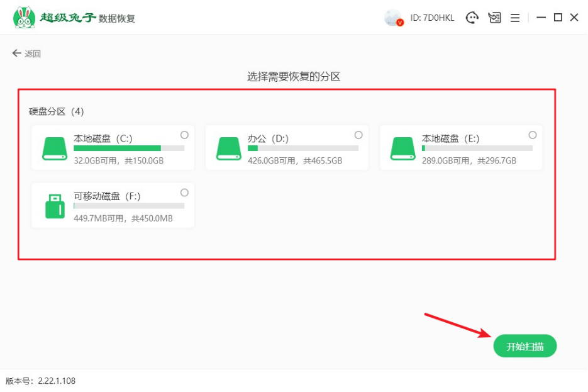Open the user avatar profile
The image size is (588, 392).
click(393, 18)
